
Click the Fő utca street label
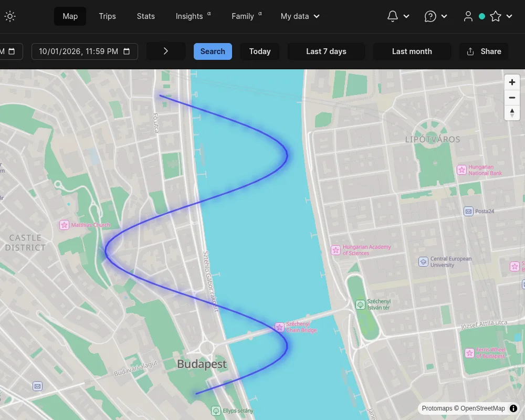[156, 123]
